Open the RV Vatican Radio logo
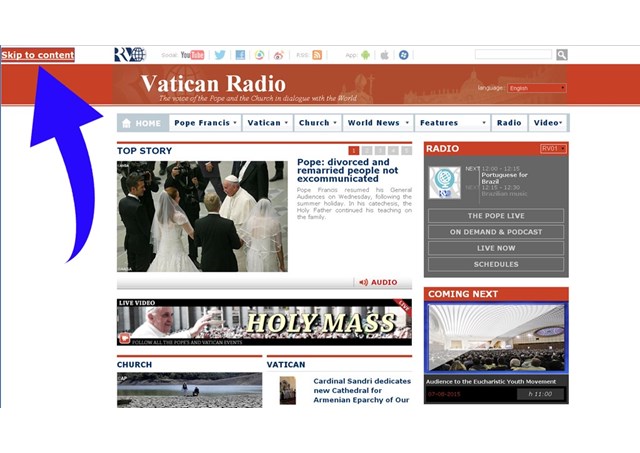This screenshot has height=453, width=640. (x=130, y=54)
